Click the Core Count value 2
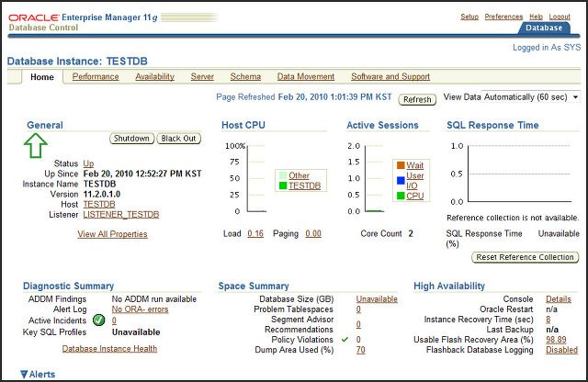Viewport: 588px width, 382px height. (x=411, y=233)
